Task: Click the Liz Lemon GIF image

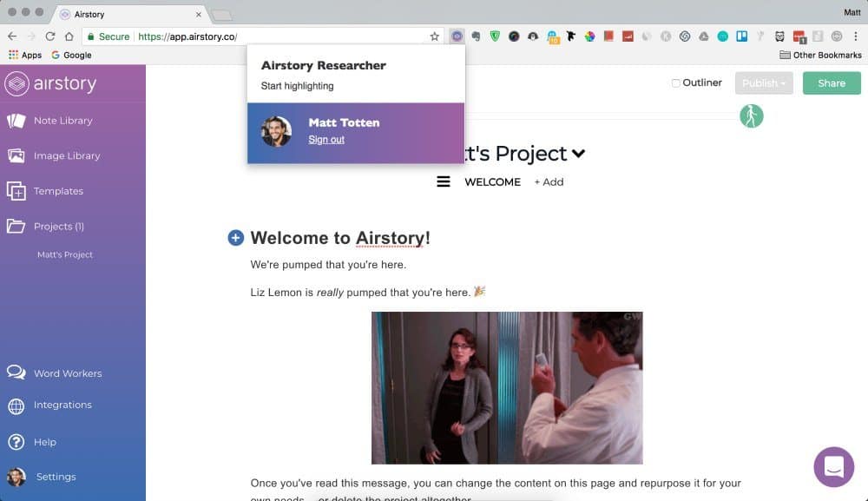Action: (x=507, y=387)
